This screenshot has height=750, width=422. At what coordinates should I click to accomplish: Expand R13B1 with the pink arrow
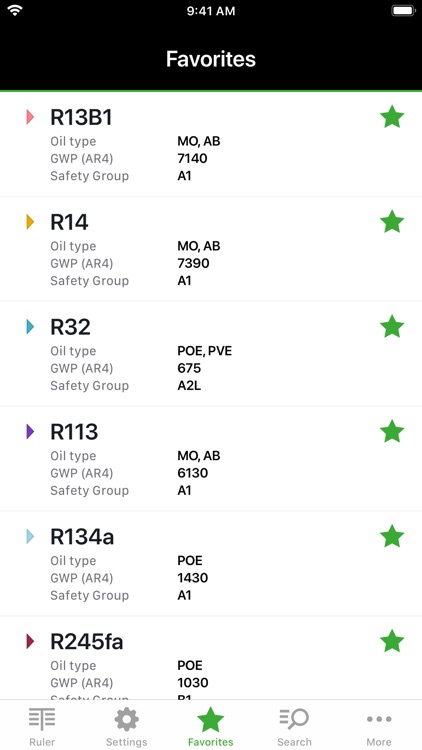coord(30,117)
